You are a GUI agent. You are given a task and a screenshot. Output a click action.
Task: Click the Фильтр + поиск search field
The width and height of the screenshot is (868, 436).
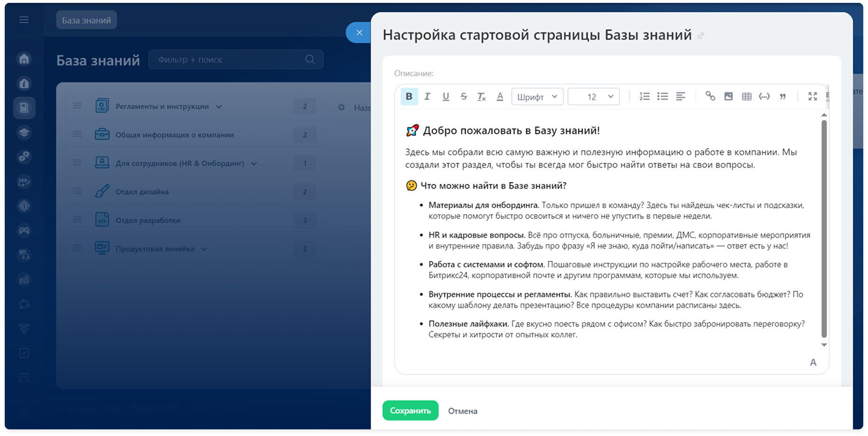(228, 60)
